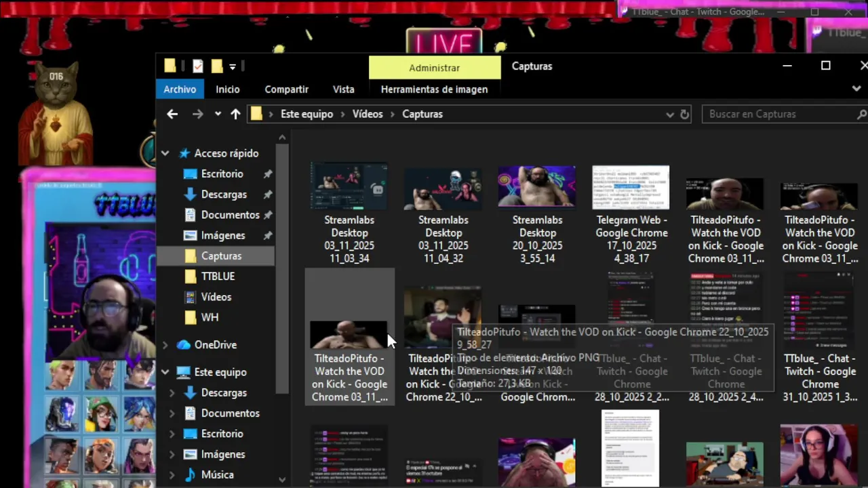Collapse the Acceso rápido section
The height and width of the screenshot is (488, 868).
[165, 153]
